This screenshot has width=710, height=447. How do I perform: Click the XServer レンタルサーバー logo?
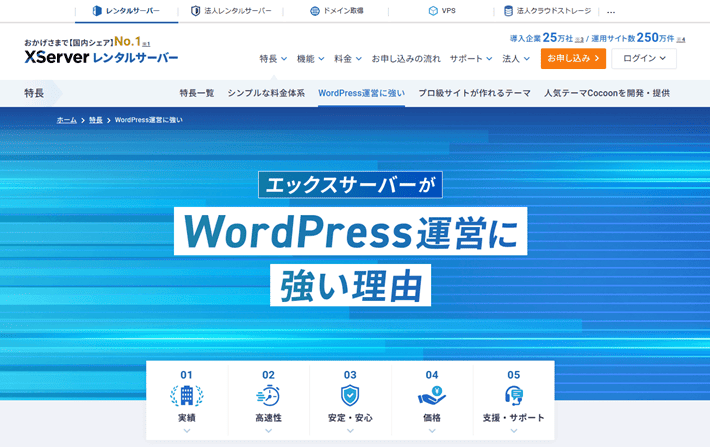[x=101, y=57]
